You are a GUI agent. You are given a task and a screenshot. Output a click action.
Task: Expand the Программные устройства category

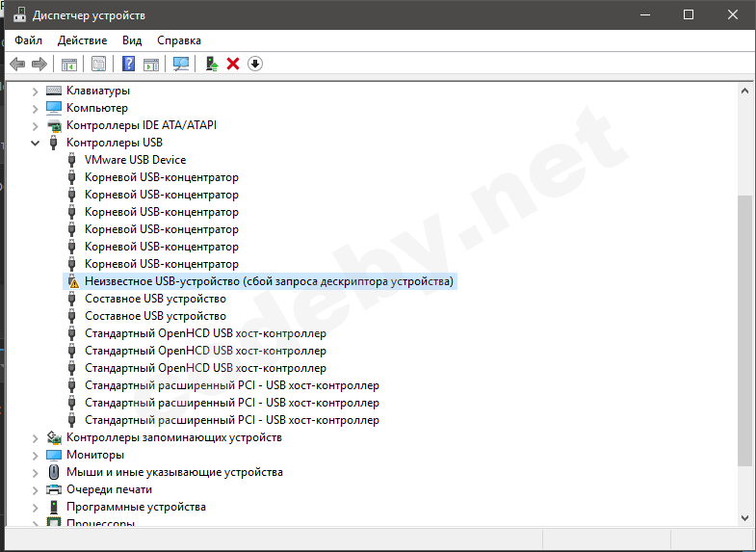coord(35,507)
